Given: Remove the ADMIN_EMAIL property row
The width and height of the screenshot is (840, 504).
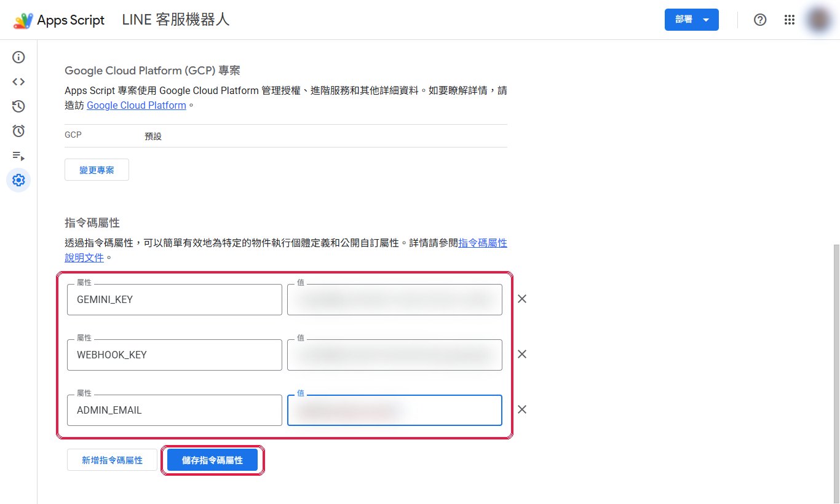Looking at the screenshot, I should (522, 410).
